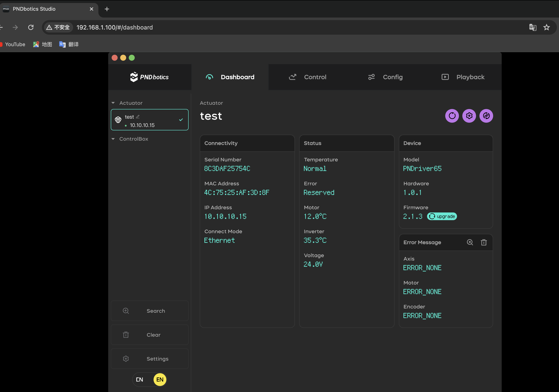Collapse the Actuator tree section
Screen dimensions: 559x392
click(x=113, y=103)
